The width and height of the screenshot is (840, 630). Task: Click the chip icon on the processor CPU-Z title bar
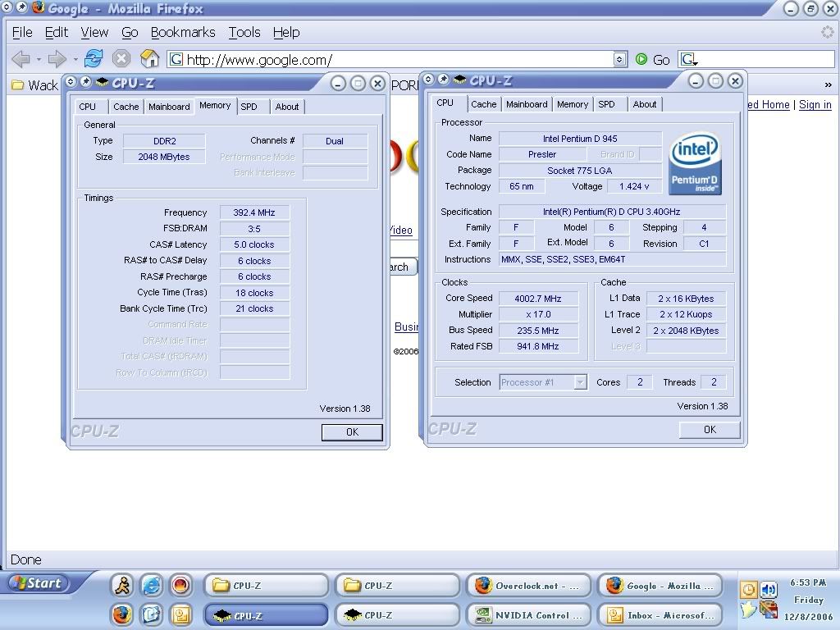click(x=459, y=80)
